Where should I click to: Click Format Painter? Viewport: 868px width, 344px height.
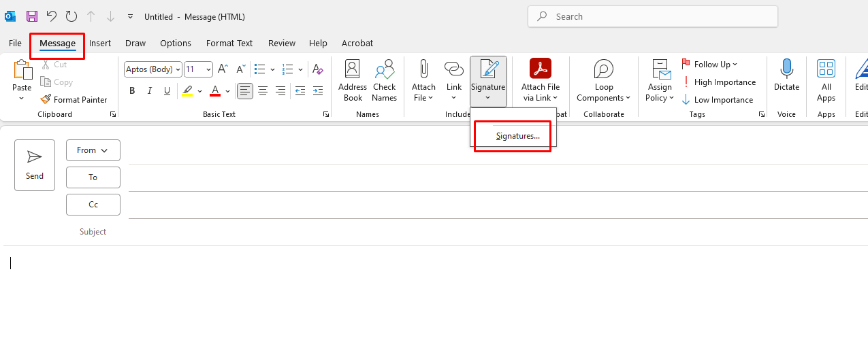(74, 99)
